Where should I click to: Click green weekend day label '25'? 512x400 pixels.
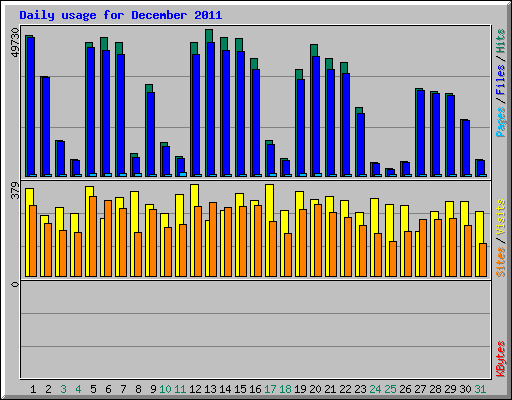click(390, 389)
